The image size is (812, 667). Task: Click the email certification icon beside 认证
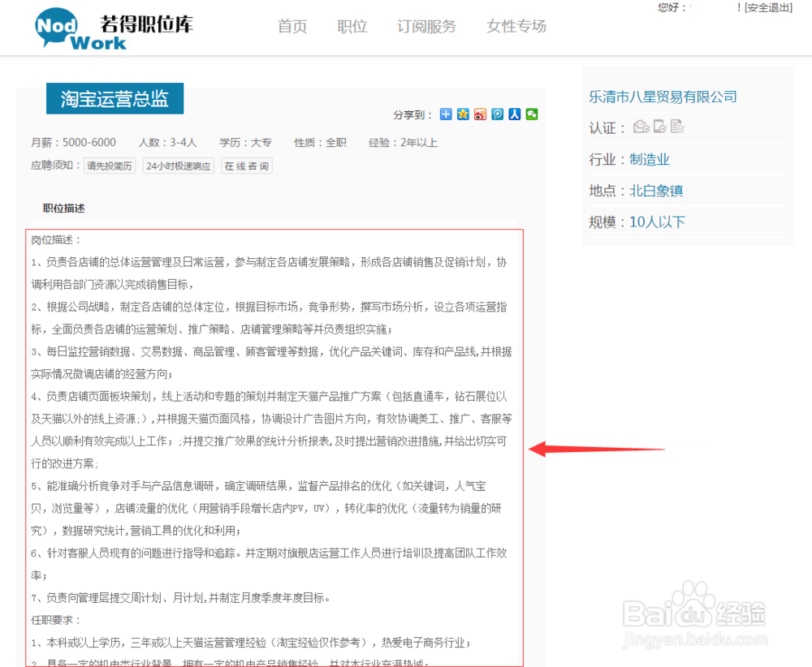coord(641,127)
